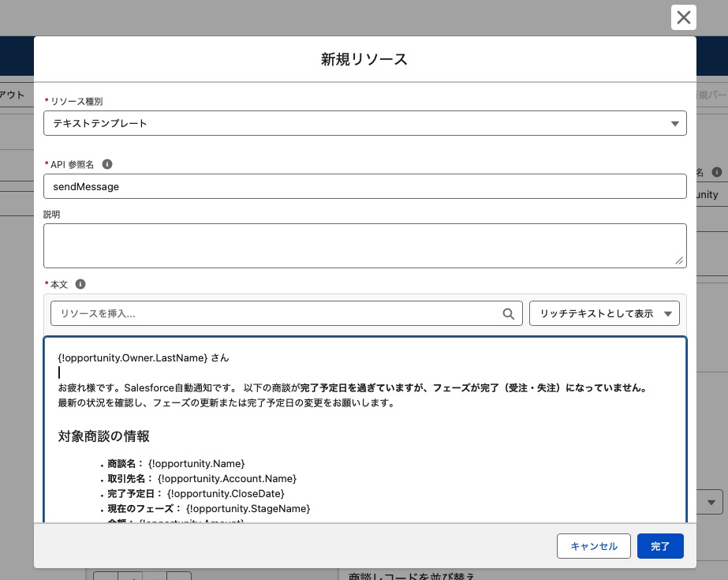Click the 説明 textarea resize handle
The width and height of the screenshot is (728, 580).
(x=679, y=261)
